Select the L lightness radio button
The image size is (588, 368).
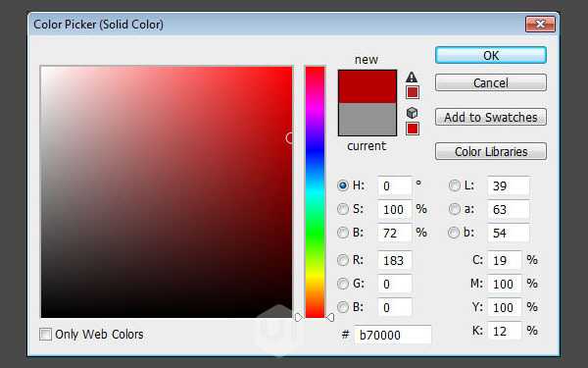pyautogui.click(x=454, y=185)
